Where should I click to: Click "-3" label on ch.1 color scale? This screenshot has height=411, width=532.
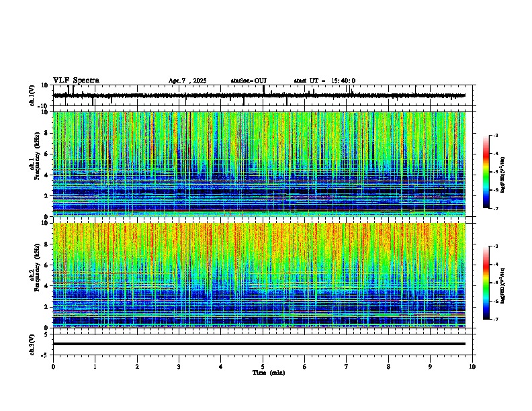[x=496, y=136]
